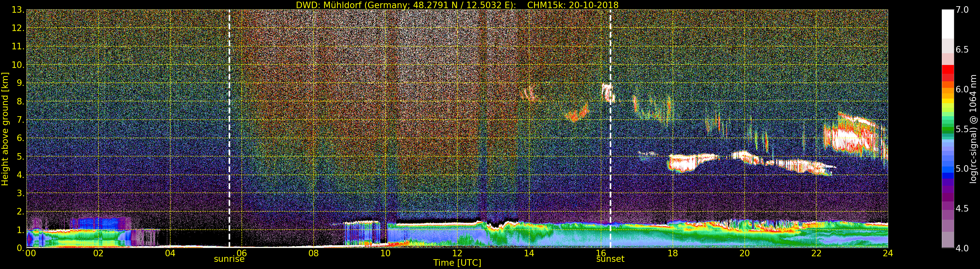980x269 pixels.
Task: Click the '18' time axis tick label
Action: 673,253
